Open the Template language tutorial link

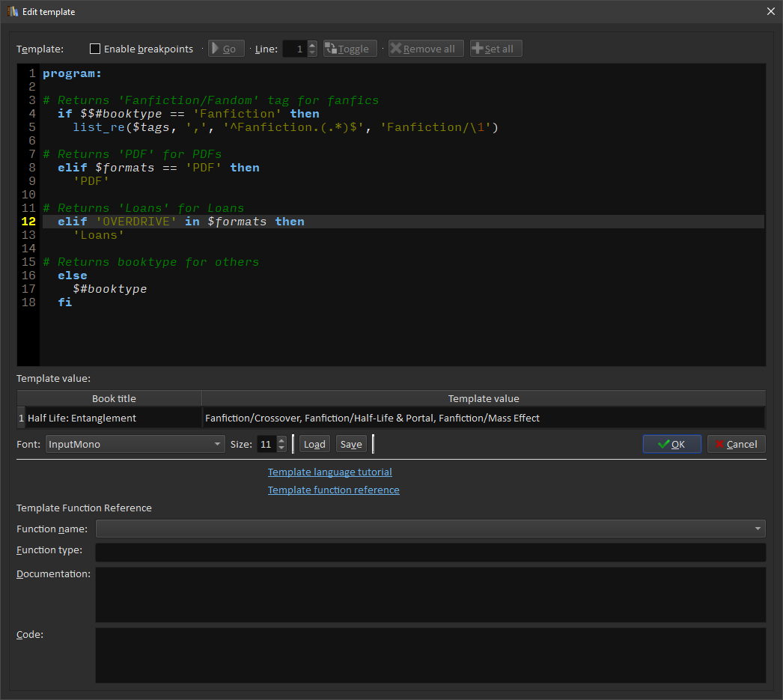329,472
